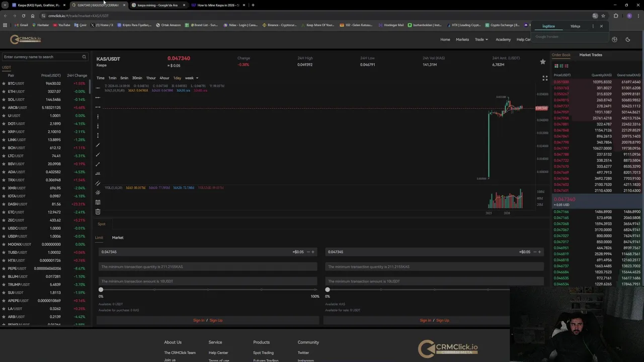Viewport: 644px width, 362px height.
Task: Select the price line drawing tool
Action: pyautogui.click(x=98, y=173)
